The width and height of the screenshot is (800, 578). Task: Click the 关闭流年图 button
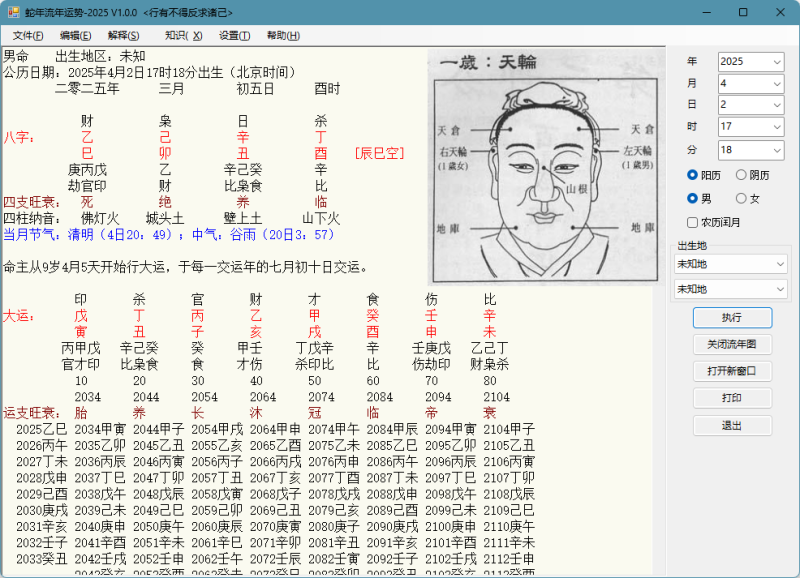pyautogui.click(x=732, y=344)
